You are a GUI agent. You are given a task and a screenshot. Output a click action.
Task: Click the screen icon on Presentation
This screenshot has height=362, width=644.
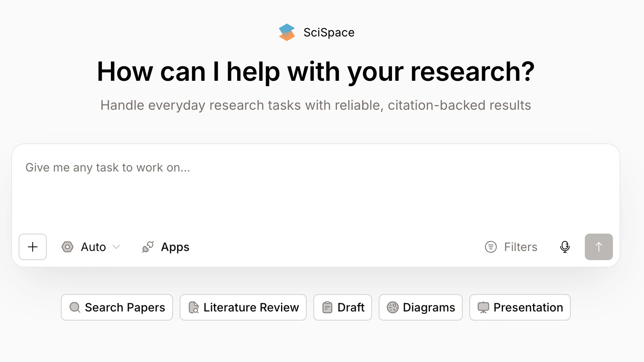click(x=483, y=307)
